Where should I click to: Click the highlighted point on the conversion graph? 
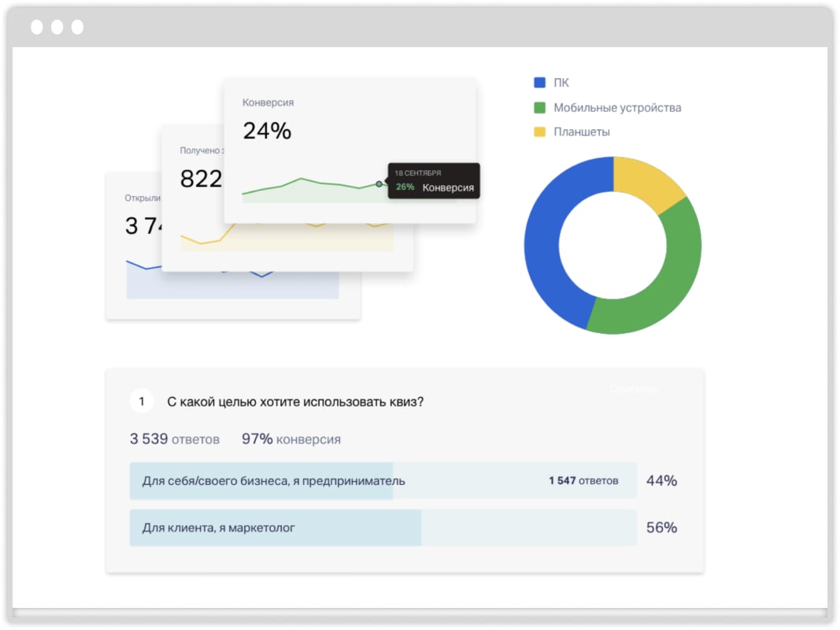click(379, 183)
